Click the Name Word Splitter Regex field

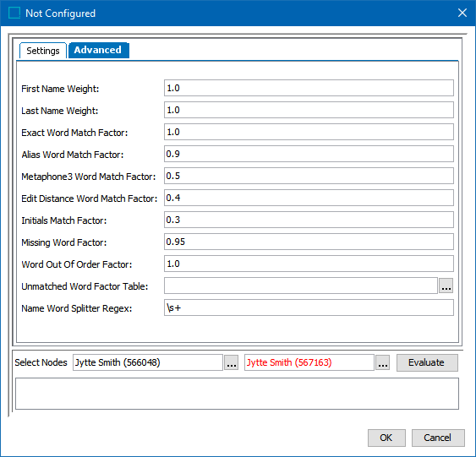tap(309, 307)
